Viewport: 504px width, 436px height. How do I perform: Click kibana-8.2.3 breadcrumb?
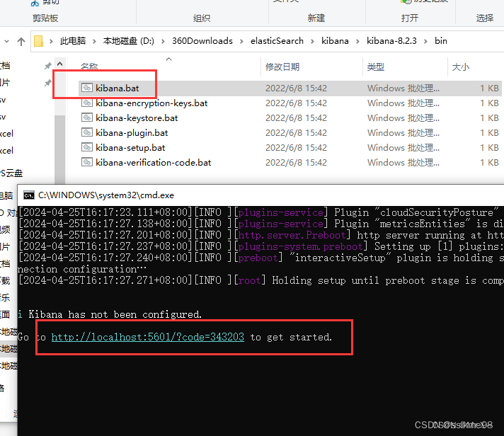tap(391, 41)
